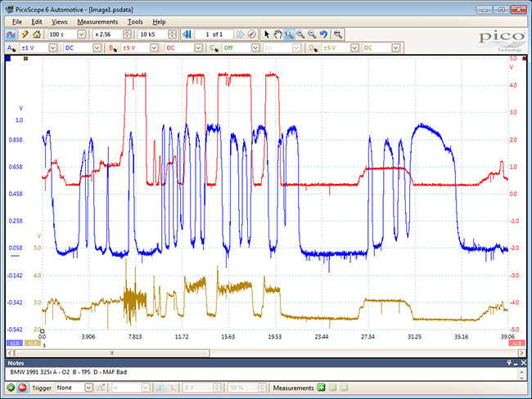Go to the next waveform buffer
This screenshot has height=399, width=532.
click(240, 34)
